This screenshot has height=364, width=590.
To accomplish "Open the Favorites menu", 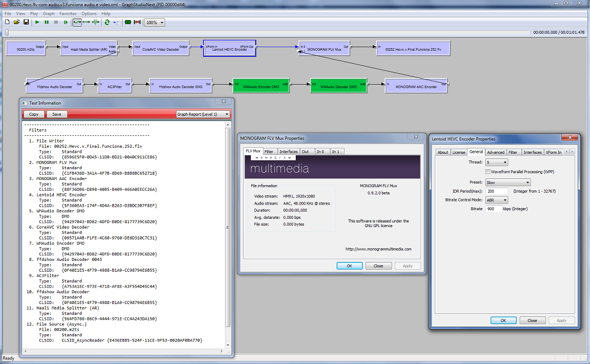I will click(x=68, y=13).
